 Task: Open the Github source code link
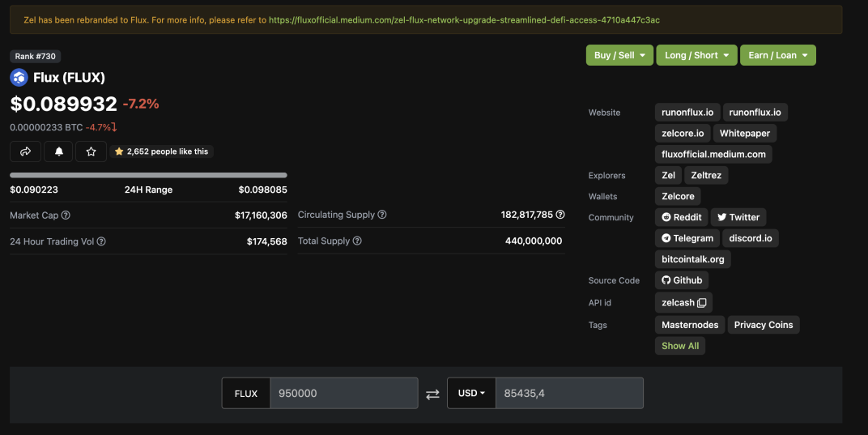(682, 280)
